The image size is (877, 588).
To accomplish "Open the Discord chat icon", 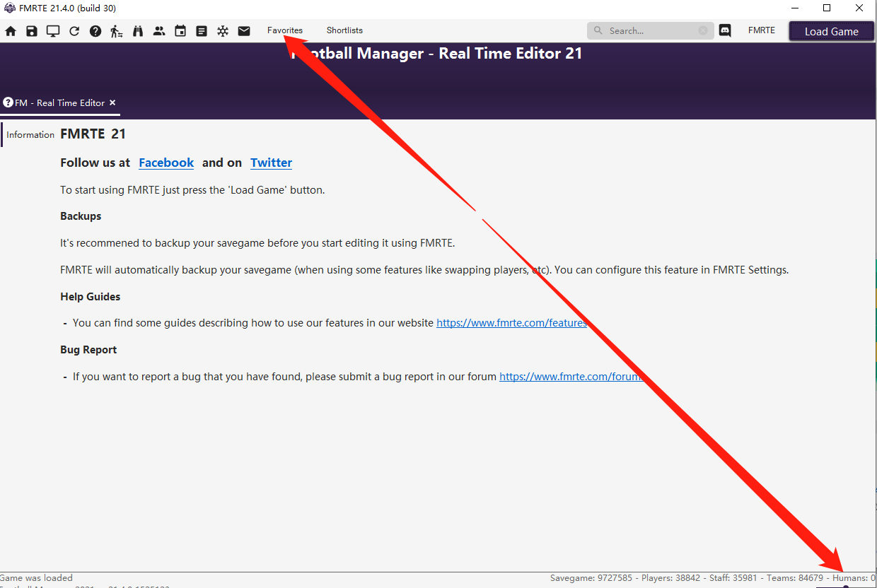I will tap(725, 30).
